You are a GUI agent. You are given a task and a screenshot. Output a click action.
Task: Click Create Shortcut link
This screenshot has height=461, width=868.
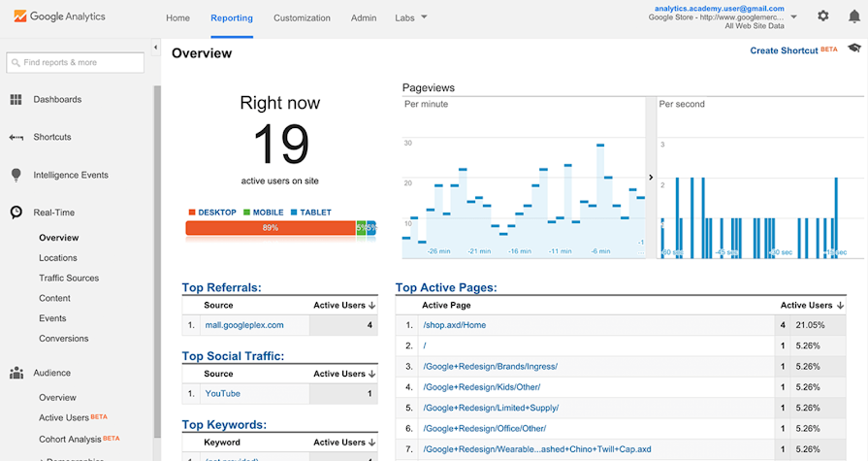[x=784, y=50]
